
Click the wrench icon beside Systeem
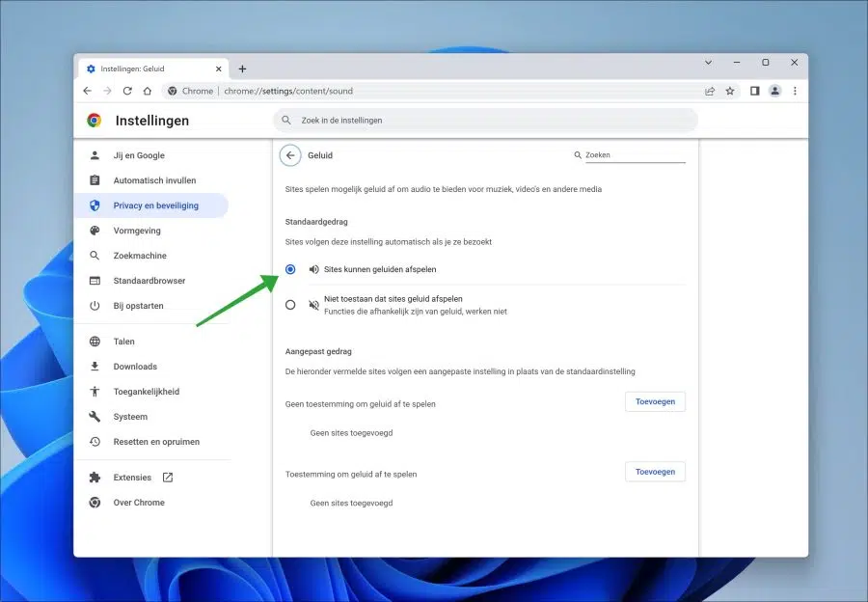[x=95, y=417]
